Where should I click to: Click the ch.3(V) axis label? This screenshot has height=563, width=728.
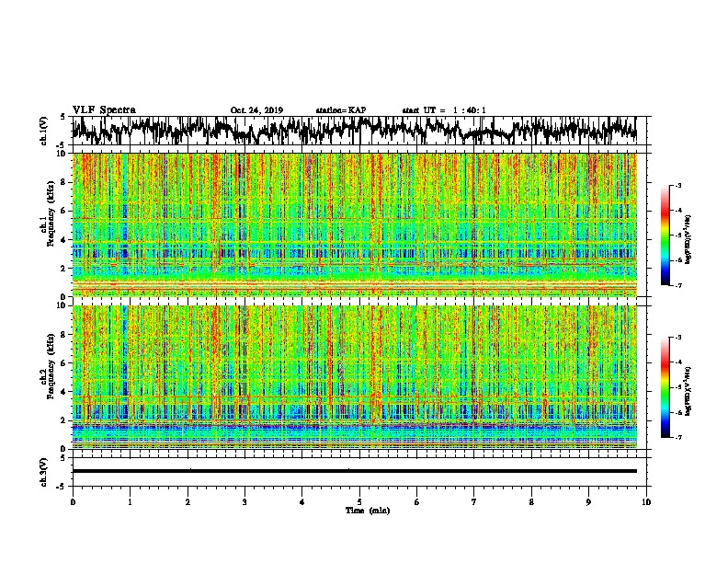44,472
